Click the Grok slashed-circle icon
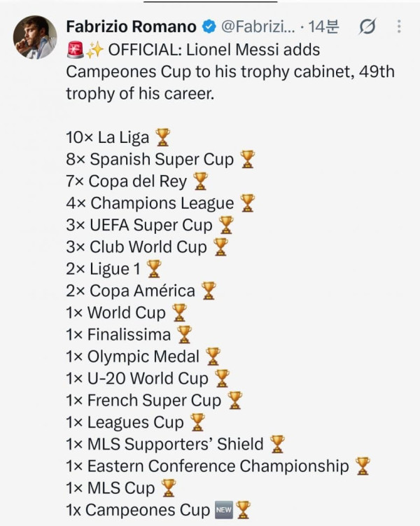420x526 pixels. [367, 27]
